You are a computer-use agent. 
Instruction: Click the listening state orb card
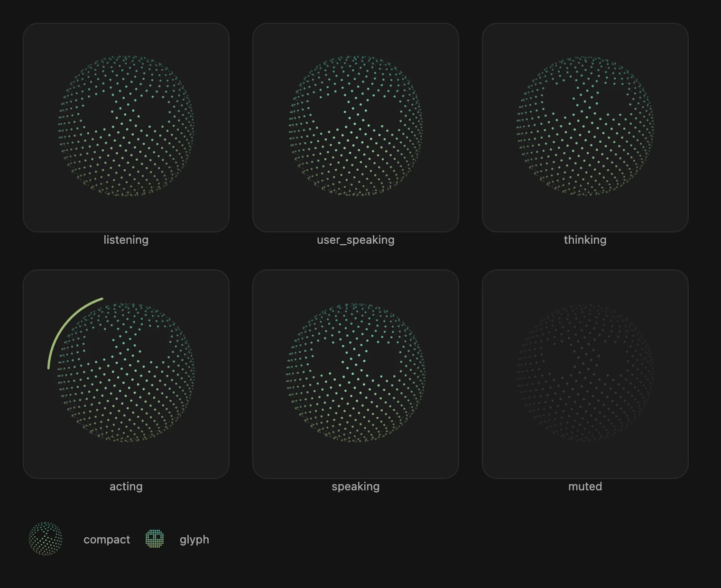pyautogui.click(x=126, y=128)
